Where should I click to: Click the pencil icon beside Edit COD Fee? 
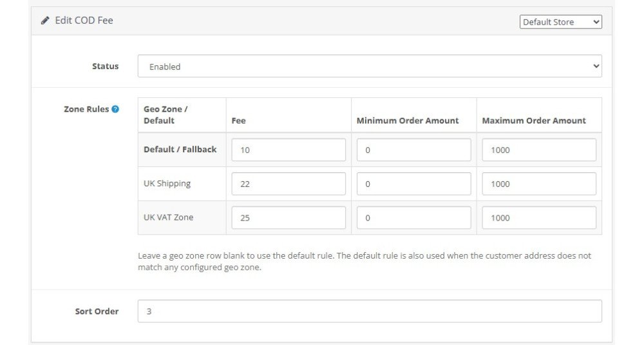(x=45, y=21)
